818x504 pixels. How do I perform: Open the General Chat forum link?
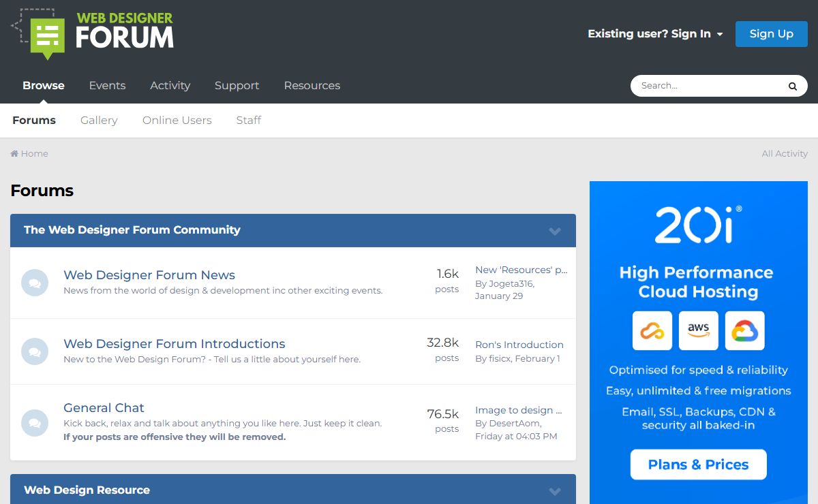[x=104, y=408]
